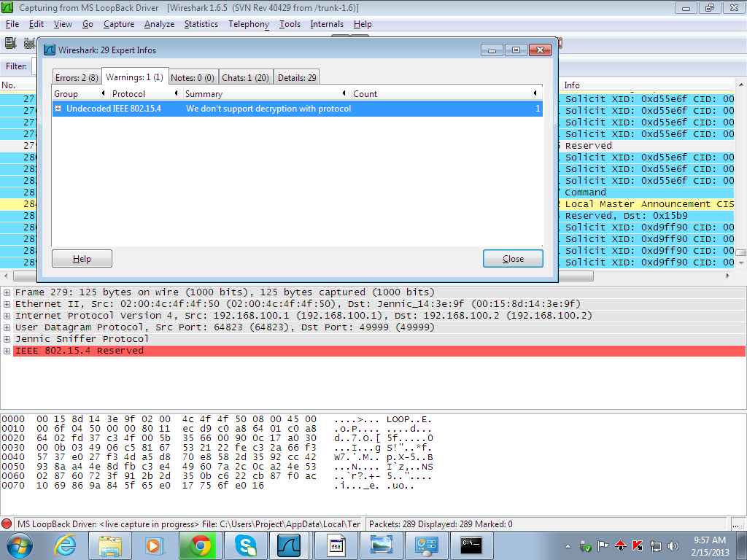Image resolution: width=747 pixels, height=560 pixels.
Task: Open Skype from the taskbar
Action: [245, 545]
